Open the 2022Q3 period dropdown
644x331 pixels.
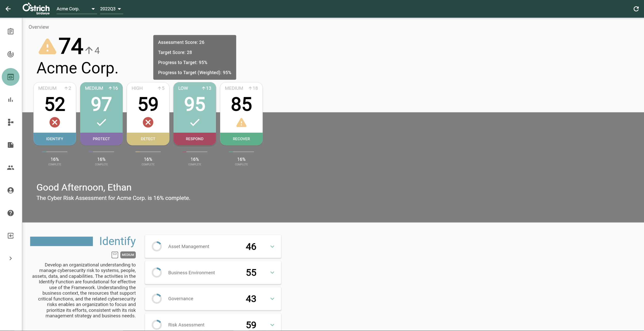pos(111,9)
